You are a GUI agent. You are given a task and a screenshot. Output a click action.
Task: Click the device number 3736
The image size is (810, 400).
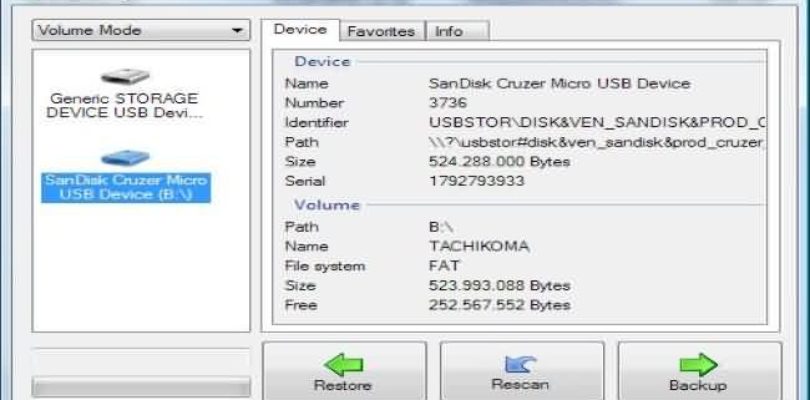click(x=448, y=103)
